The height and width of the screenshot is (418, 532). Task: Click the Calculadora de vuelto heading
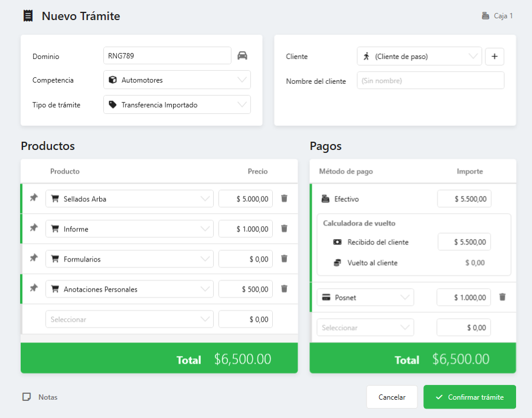[359, 223]
